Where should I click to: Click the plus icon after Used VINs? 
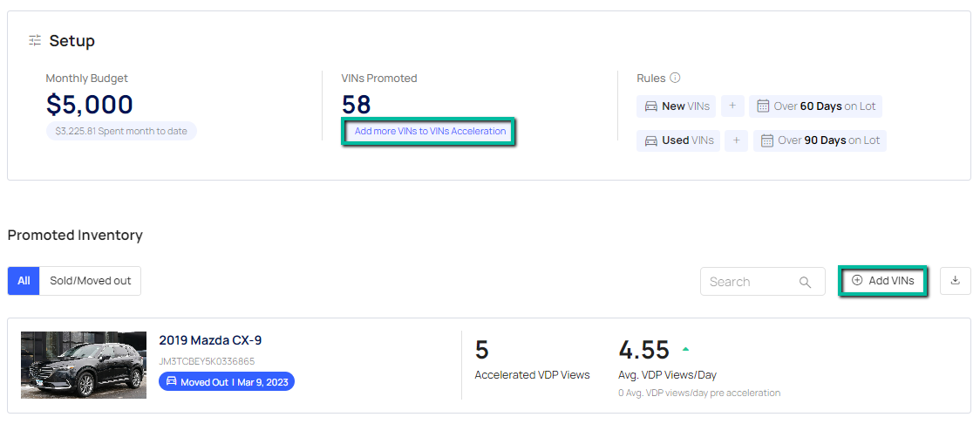tap(736, 140)
